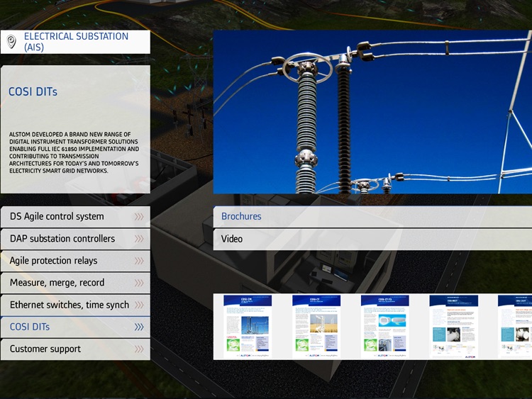Viewport: 532px width, 399px height.
Task: Switch to the Video tab
Action: 372,240
